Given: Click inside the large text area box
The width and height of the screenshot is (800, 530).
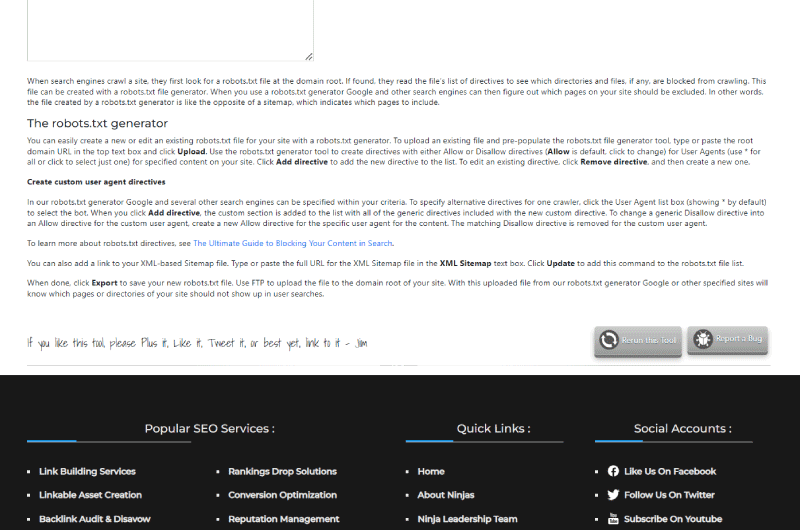Looking at the screenshot, I should (x=170, y=30).
